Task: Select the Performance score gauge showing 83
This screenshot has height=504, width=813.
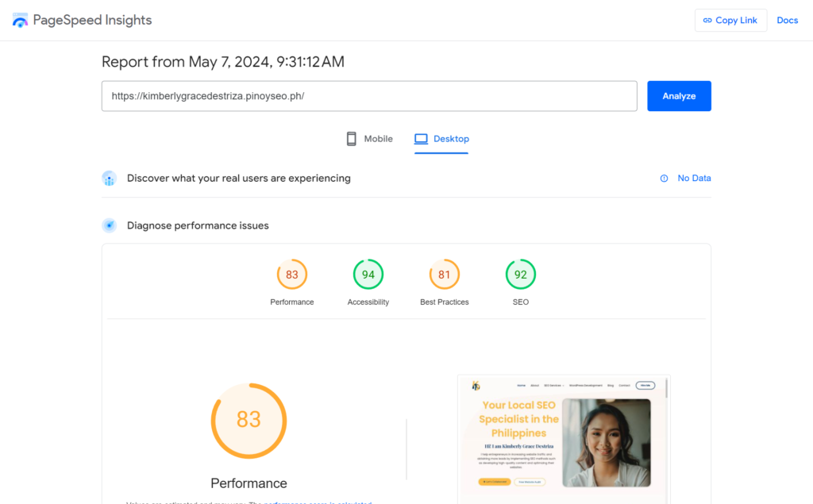Action: (x=292, y=275)
